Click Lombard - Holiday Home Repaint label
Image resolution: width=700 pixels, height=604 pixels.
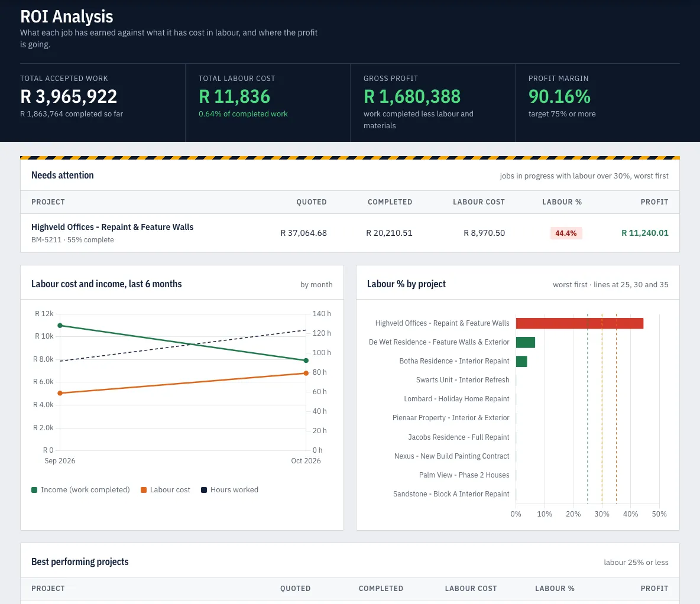click(456, 399)
